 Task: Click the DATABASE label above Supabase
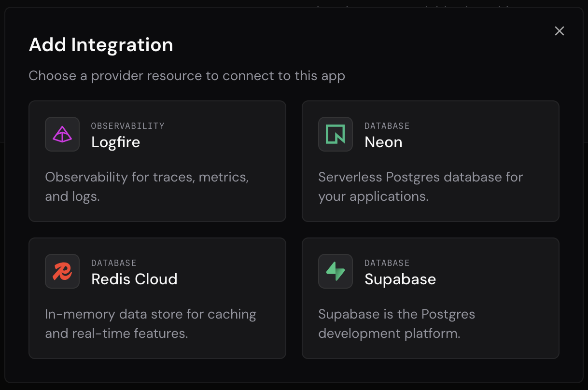click(387, 263)
